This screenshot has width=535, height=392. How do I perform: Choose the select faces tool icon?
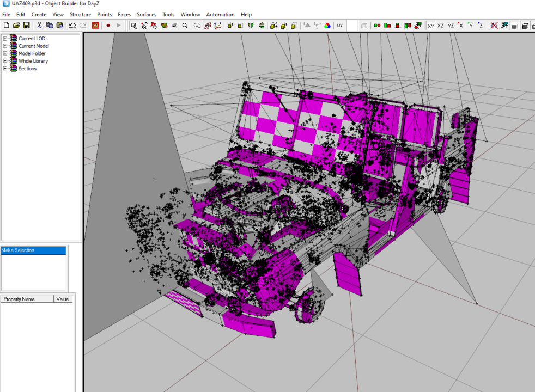[154, 26]
